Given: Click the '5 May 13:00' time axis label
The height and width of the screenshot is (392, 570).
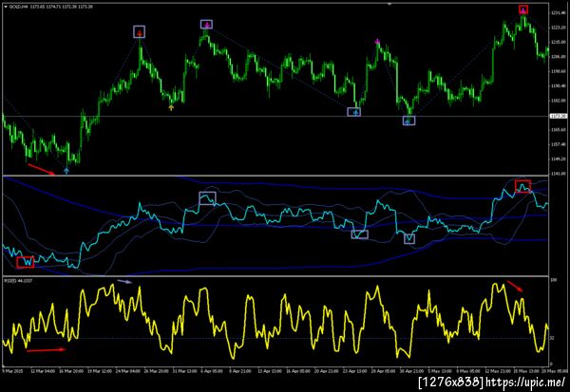Looking at the screenshot, I should (440, 371).
